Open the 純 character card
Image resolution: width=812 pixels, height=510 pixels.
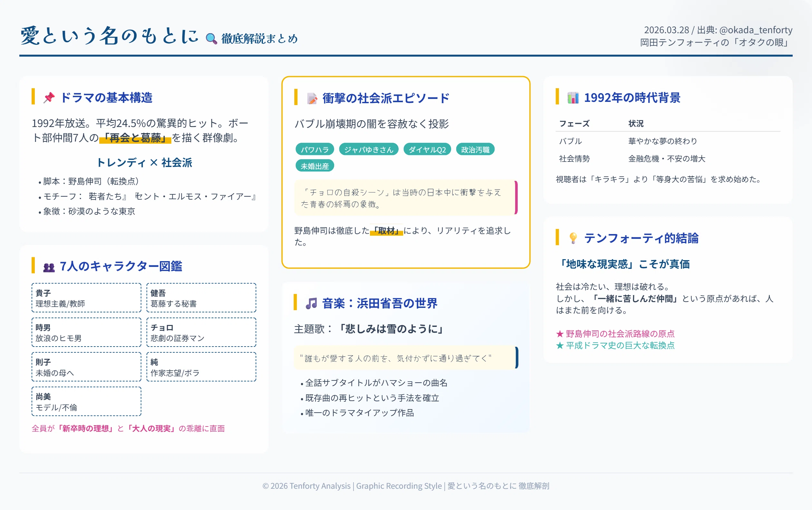point(201,367)
